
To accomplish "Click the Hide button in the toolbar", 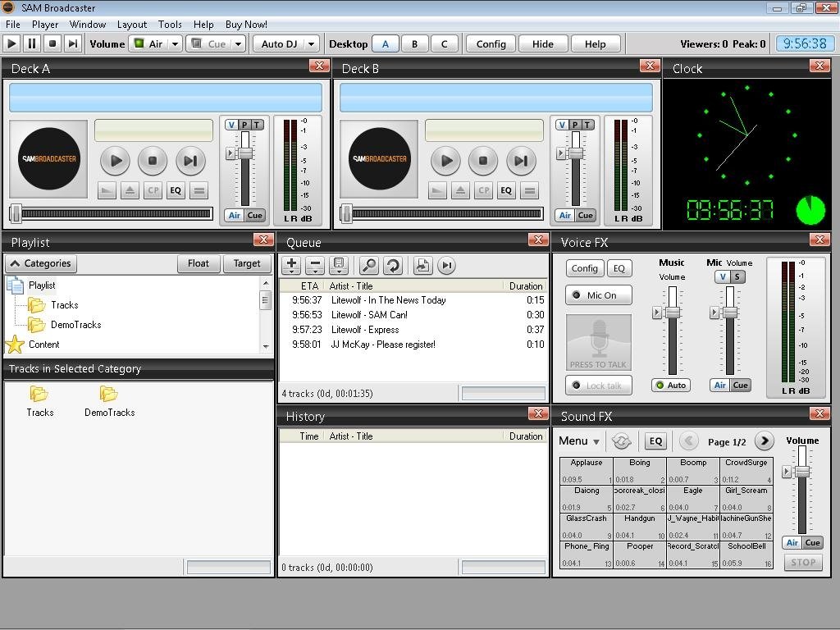I will pos(543,44).
